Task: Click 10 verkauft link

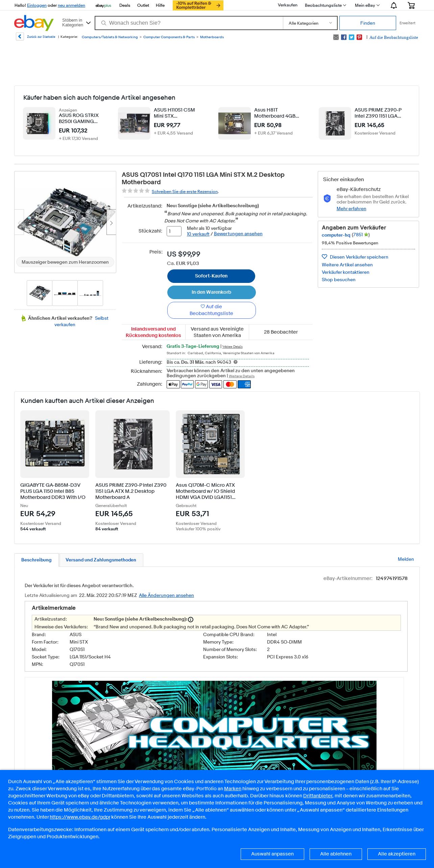Action: [x=198, y=234]
